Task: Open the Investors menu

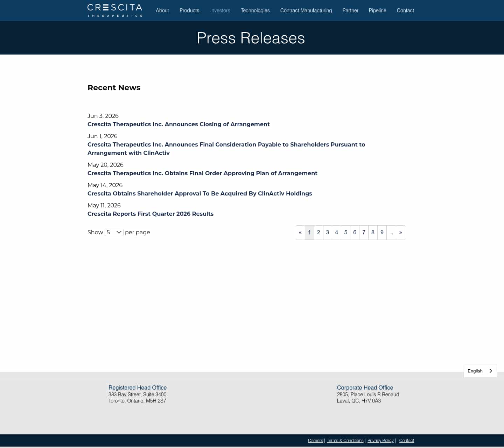Action: tap(220, 10)
